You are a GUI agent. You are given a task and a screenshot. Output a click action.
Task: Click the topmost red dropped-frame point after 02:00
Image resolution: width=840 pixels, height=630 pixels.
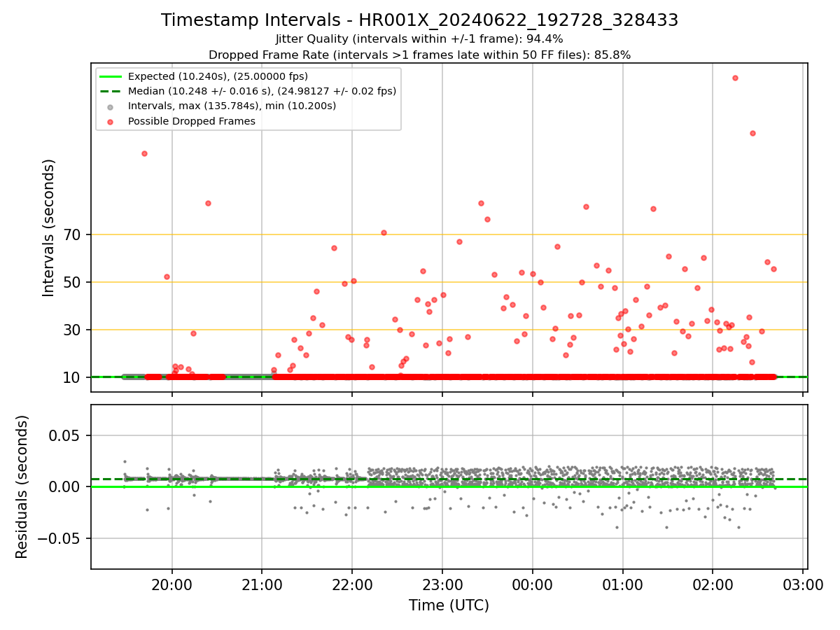[735, 78]
